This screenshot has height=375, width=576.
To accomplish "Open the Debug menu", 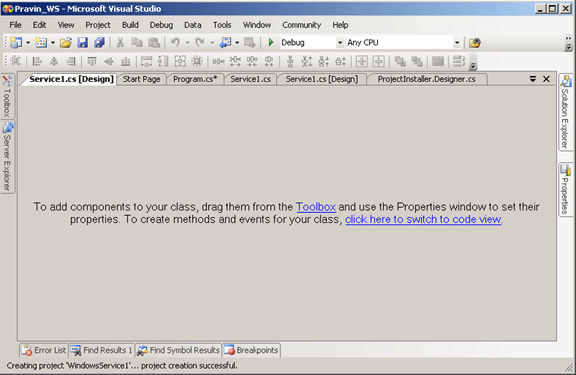I will pyautogui.click(x=161, y=25).
